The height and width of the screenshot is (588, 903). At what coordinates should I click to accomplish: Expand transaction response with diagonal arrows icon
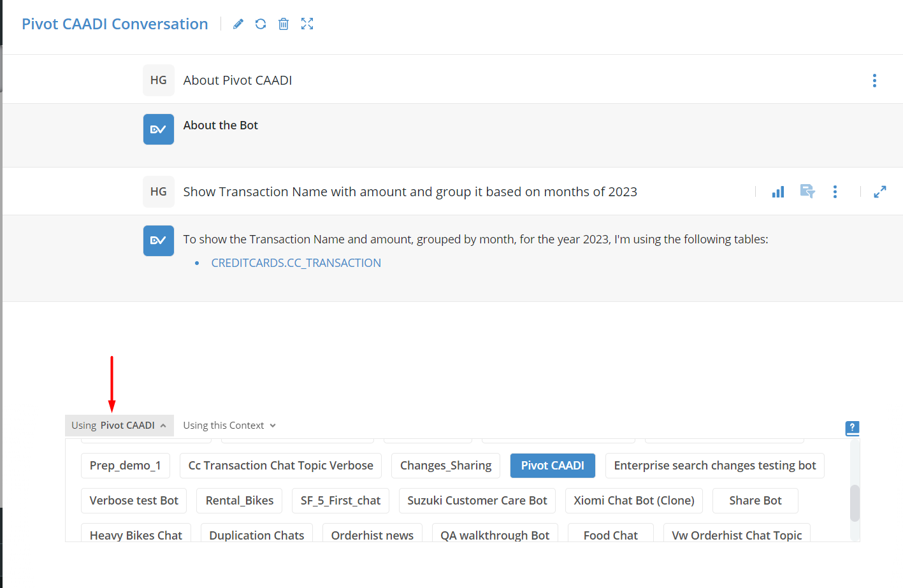tap(880, 192)
